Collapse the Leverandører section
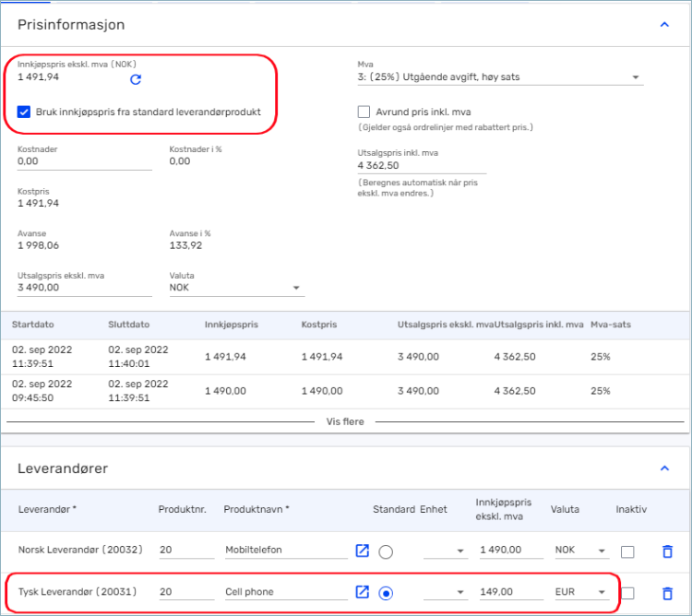692x616 pixels. point(664,468)
